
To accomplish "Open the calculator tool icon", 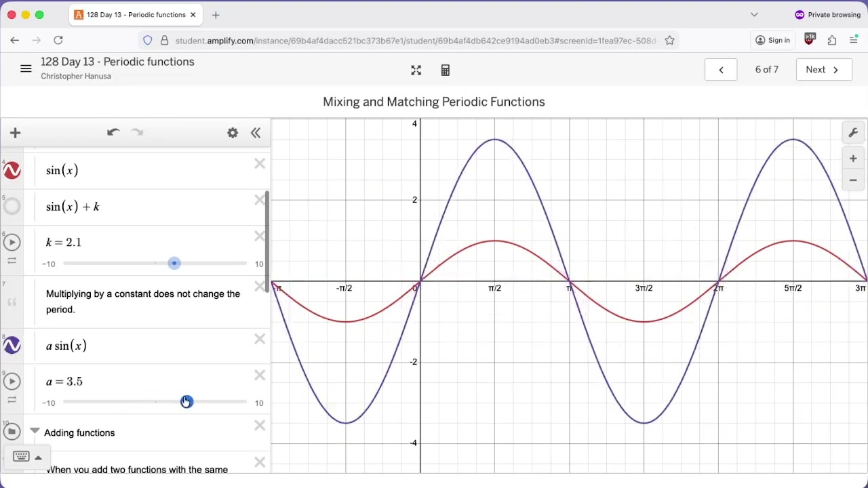I will (445, 70).
